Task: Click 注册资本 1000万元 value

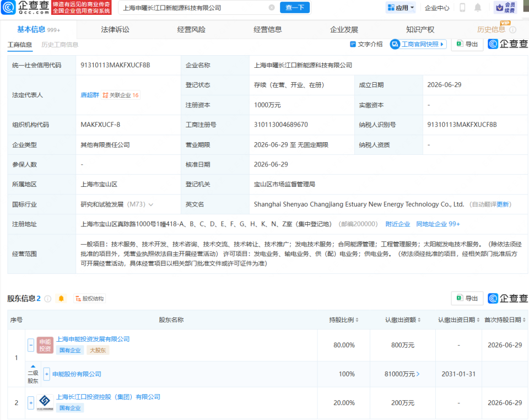Action: tap(267, 105)
